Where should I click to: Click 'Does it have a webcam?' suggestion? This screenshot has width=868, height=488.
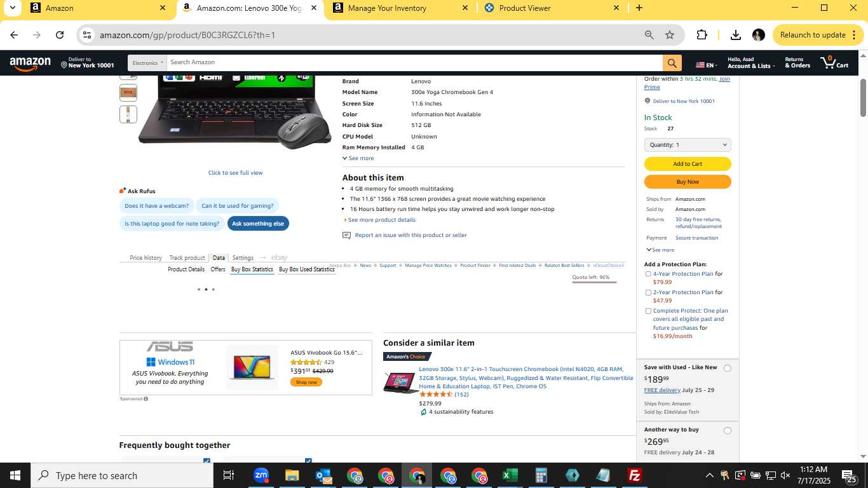[x=156, y=206]
